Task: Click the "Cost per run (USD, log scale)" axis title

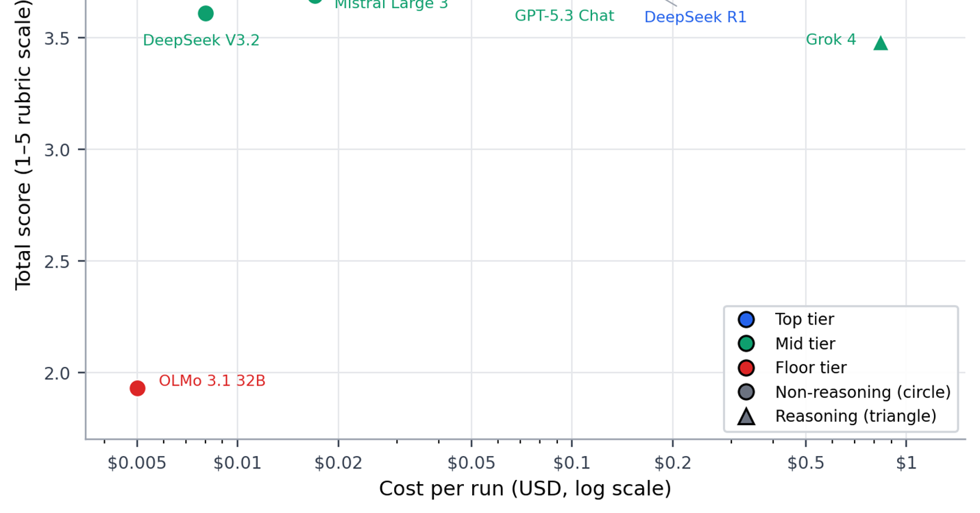Action: 525,489
